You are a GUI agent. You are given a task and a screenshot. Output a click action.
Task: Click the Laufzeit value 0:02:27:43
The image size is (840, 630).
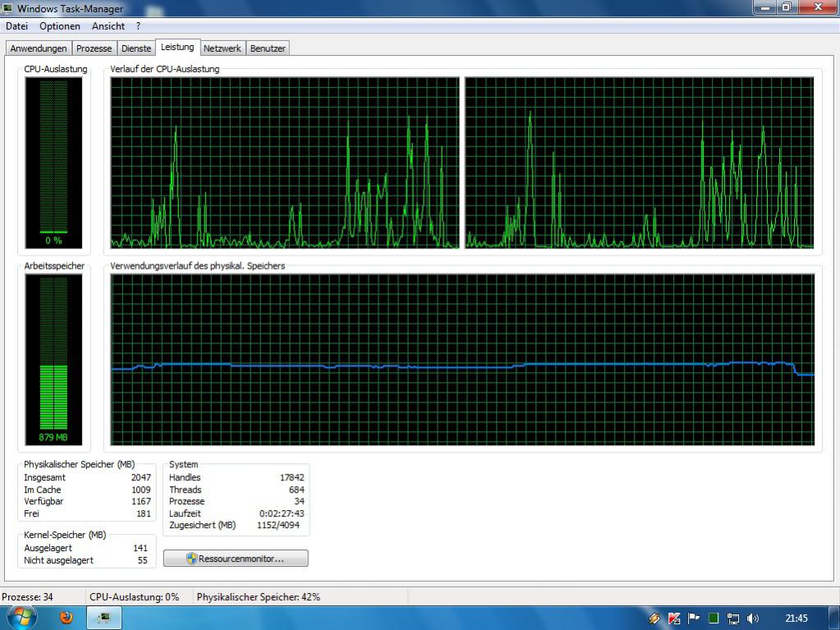(282, 513)
